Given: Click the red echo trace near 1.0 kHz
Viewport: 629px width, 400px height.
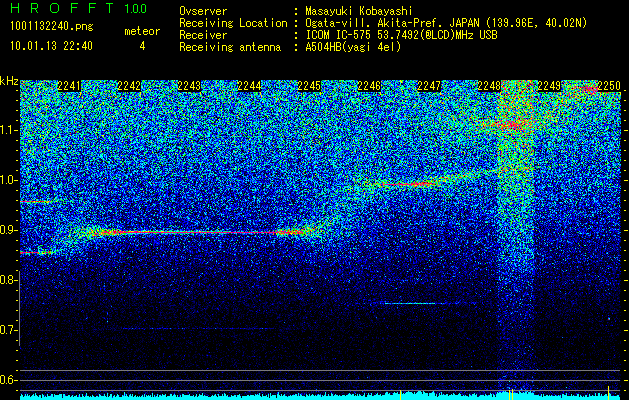Looking at the screenshot, I should [407, 184].
